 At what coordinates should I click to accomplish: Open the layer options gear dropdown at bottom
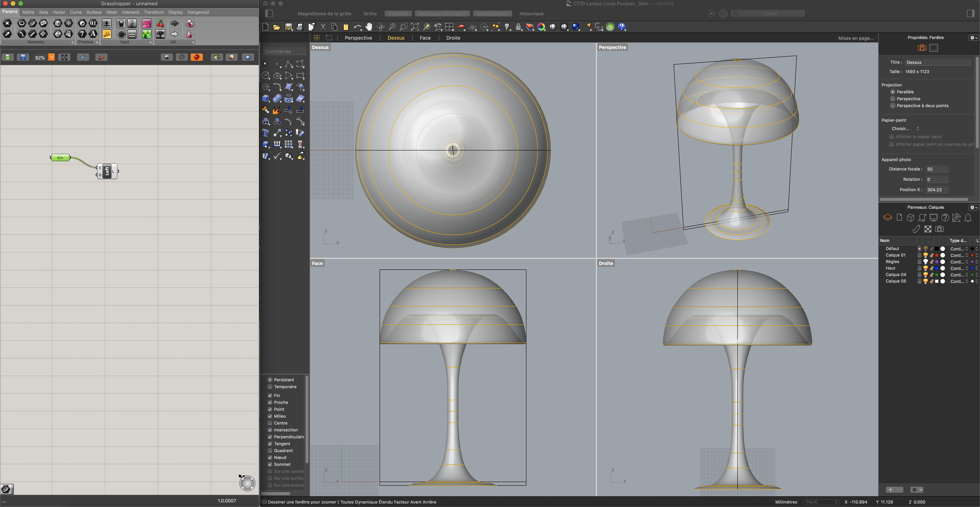coord(917,490)
